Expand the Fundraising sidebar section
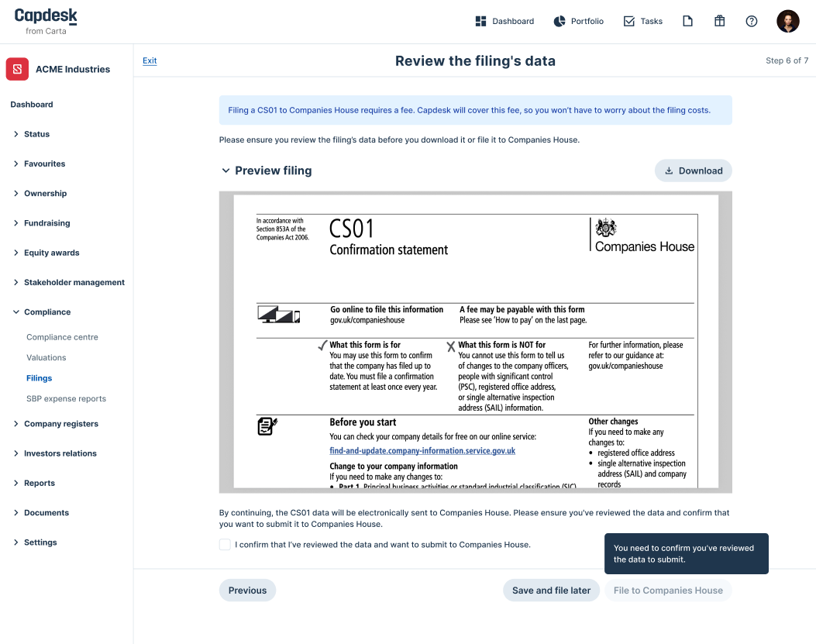The height and width of the screenshot is (644, 816). (46, 223)
